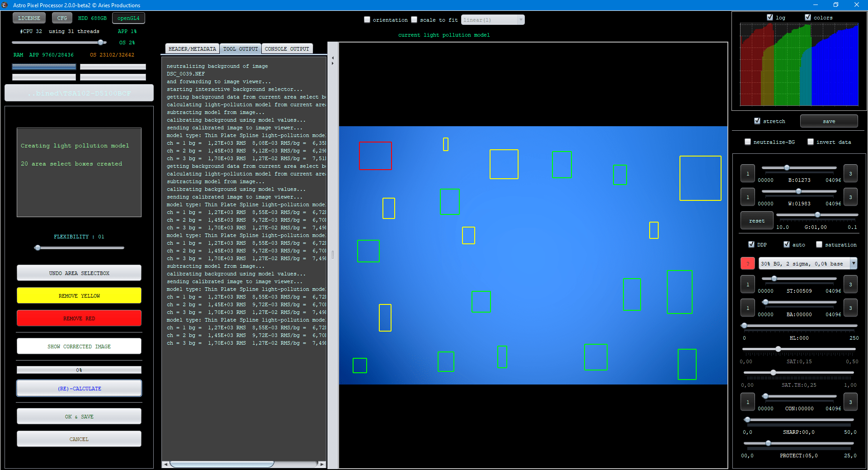Open the '30% BG, 2 sigma' preset dropdown

pos(808,264)
